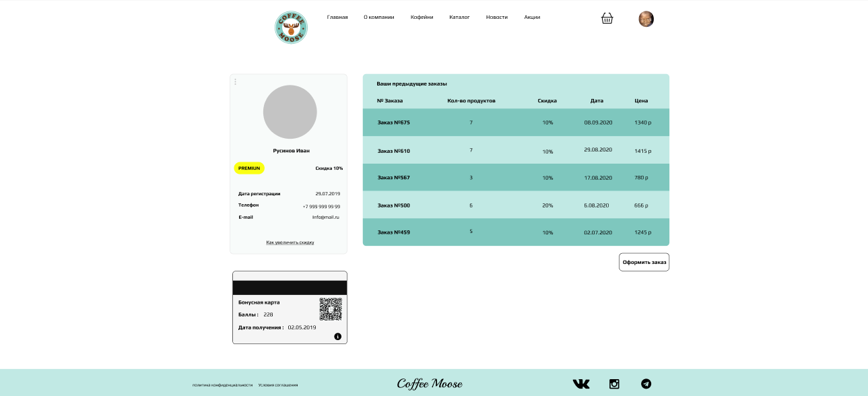Select order row Заказ №567

[x=516, y=177]
